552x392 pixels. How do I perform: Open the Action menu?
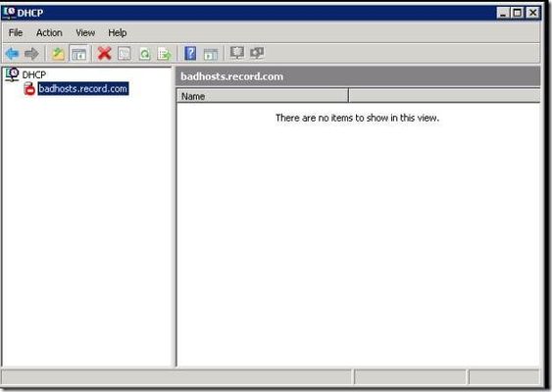tap(49, 32)
